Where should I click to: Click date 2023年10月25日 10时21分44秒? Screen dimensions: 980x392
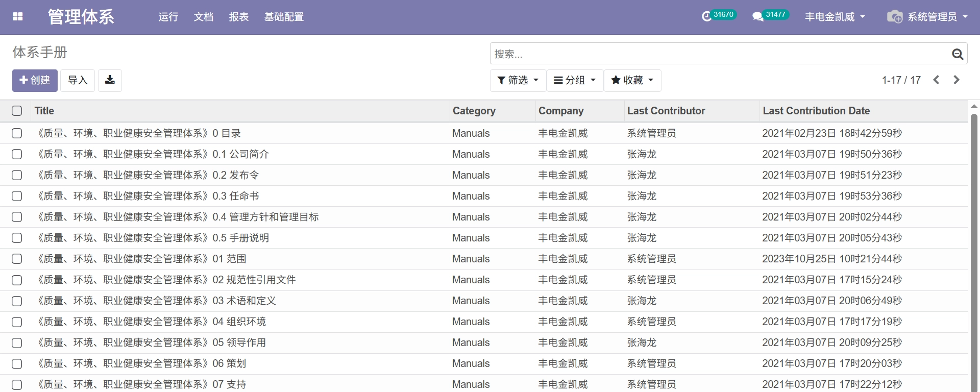point(832,259)
